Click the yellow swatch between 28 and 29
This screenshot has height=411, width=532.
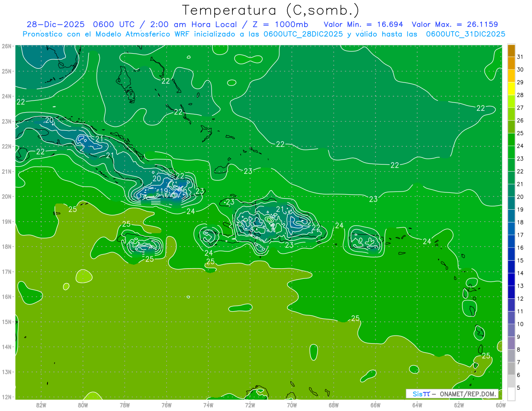pos(511,89)
